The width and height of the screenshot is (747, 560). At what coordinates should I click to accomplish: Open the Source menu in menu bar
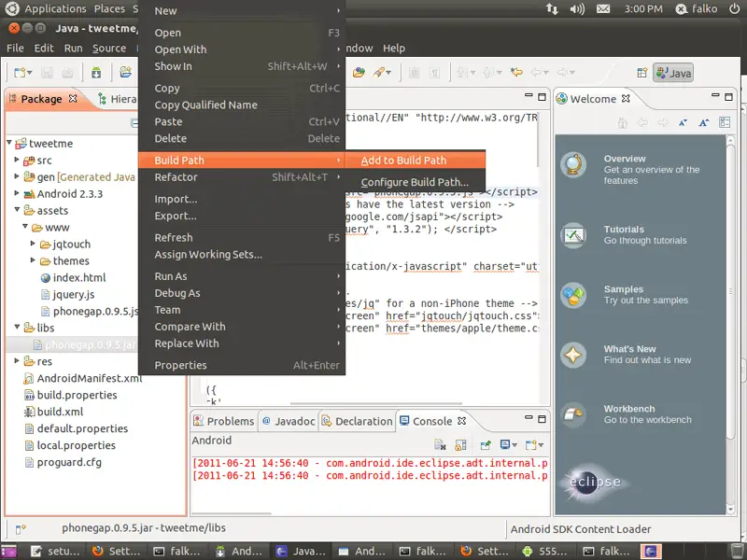[109, 49]
